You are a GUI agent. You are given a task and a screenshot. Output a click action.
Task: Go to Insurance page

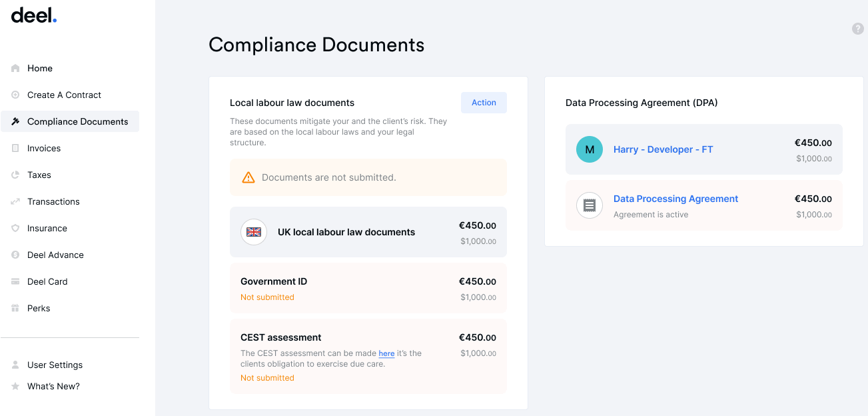70,228
